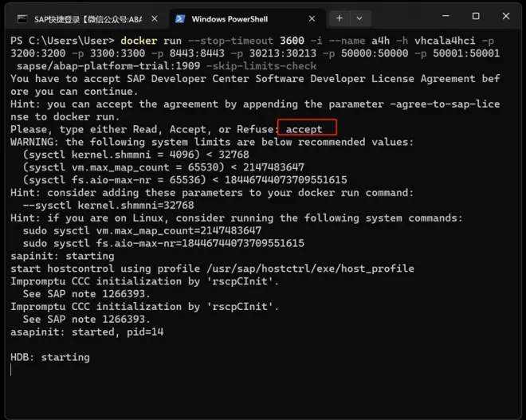
Task: Click the 'sapse/abap-platform-trial:1909' image name
Action: pos(108,66)
